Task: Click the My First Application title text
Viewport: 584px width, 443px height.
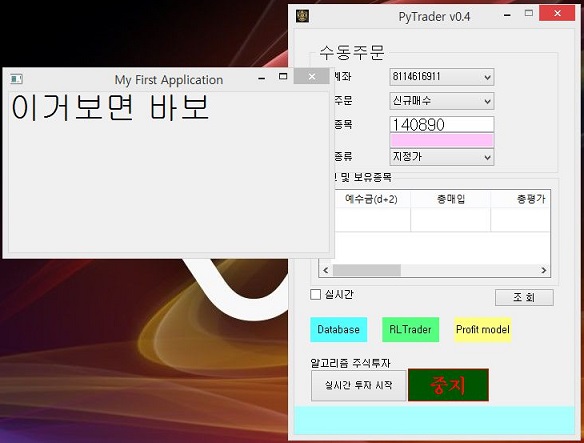Action: click(169, 80)
